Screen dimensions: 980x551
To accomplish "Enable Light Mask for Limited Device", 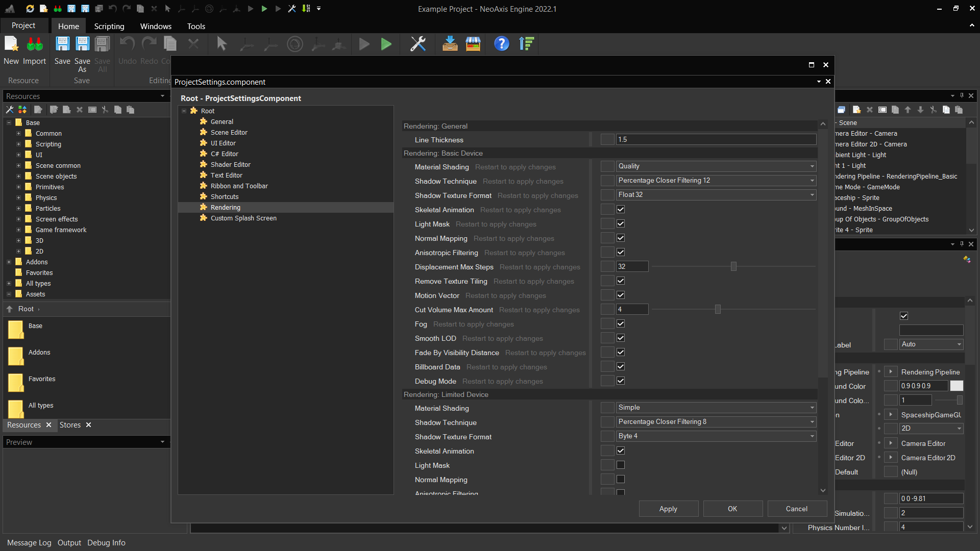I will (x=621, y=465).
